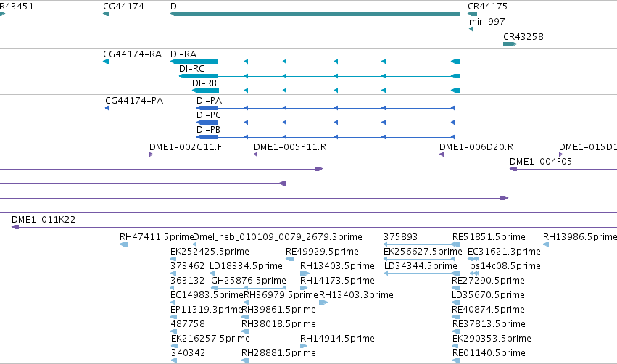Click the CG44174 gene label
The height and width of the screenshot is (364, 617).
[x=123, y=7]
